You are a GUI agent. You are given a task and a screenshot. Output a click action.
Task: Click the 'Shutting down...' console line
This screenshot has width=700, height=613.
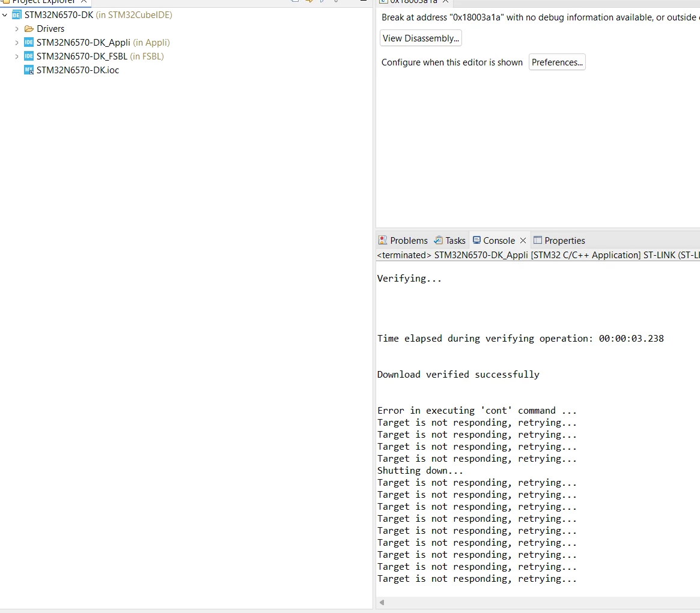420,471
